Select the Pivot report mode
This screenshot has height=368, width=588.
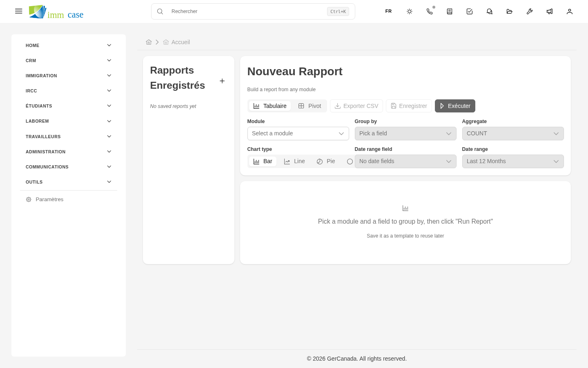pyautogui.click(x=310, y=106)
